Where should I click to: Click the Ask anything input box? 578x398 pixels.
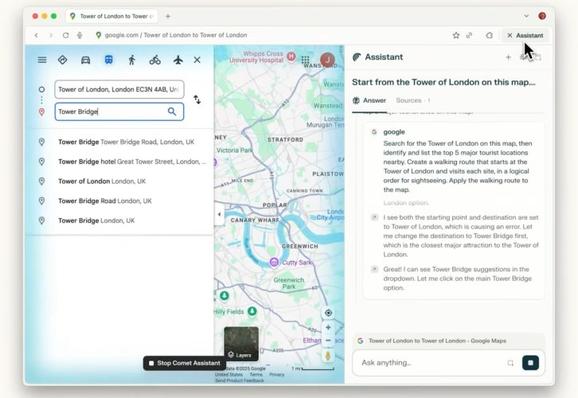[431, 363]
